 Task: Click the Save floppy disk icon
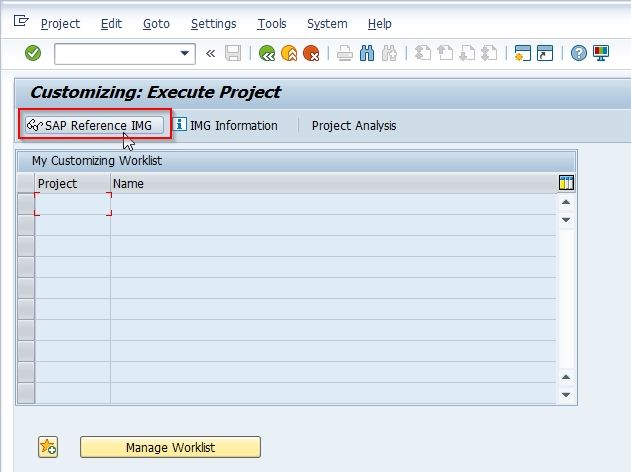(x=233, y=53)
